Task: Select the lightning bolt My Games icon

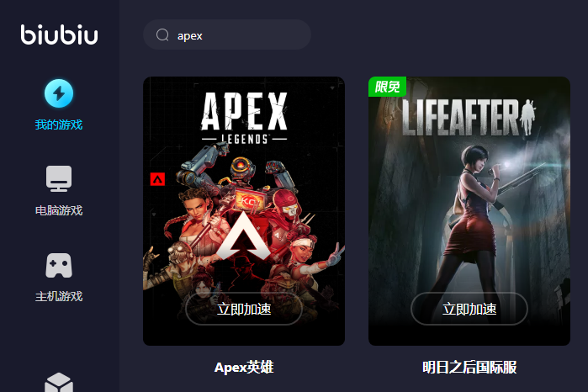Action: (59, 93)
